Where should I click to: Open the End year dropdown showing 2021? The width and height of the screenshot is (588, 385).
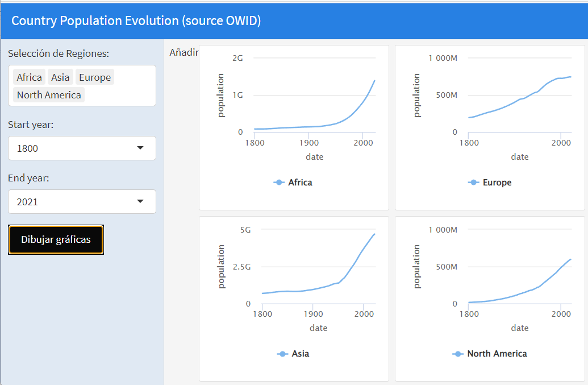pos(82,201)
